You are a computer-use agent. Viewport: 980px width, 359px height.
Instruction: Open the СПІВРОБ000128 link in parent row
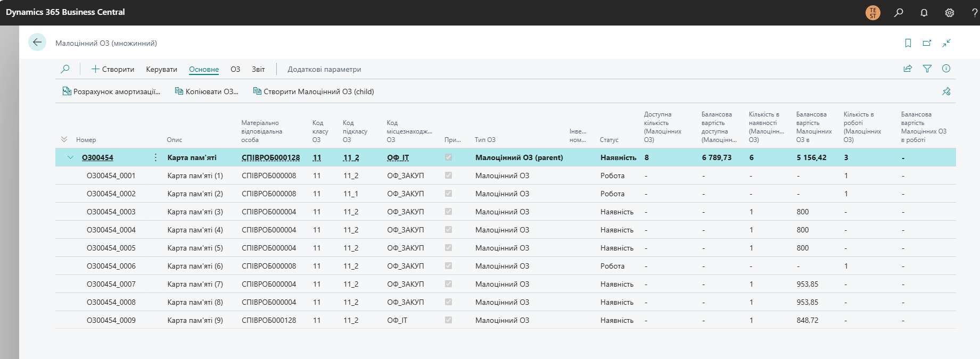(270, 157)
